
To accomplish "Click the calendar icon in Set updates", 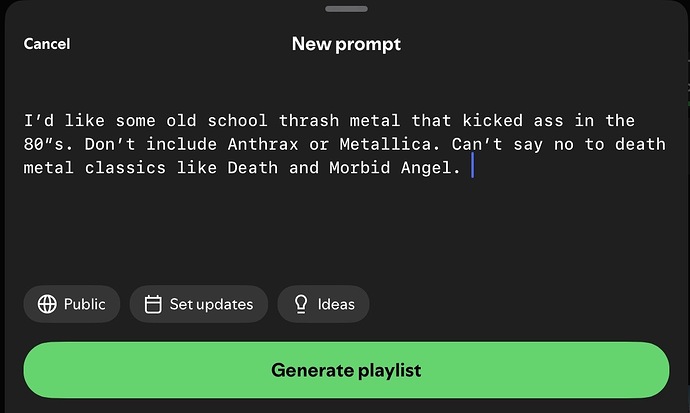I will tap(153, 304).
